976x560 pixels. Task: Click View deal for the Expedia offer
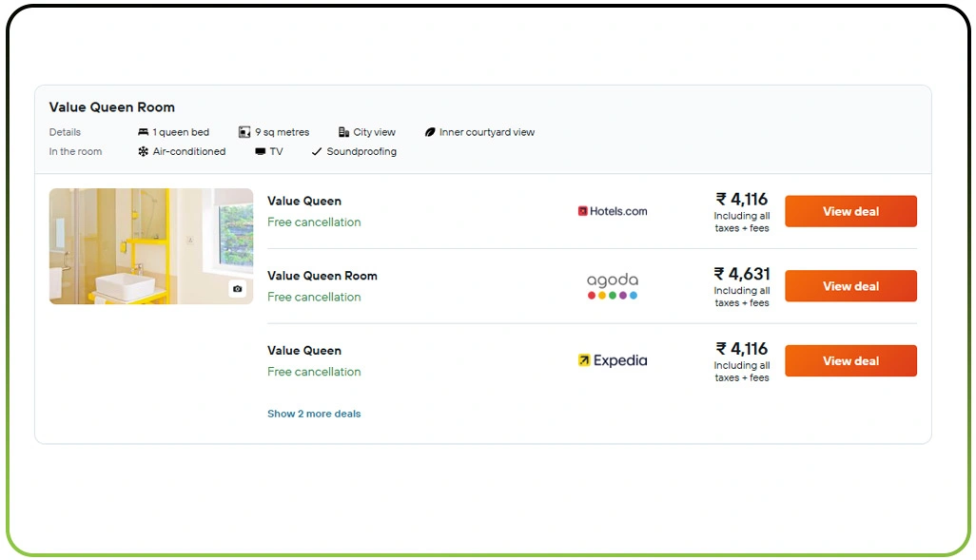coord(849,360)
